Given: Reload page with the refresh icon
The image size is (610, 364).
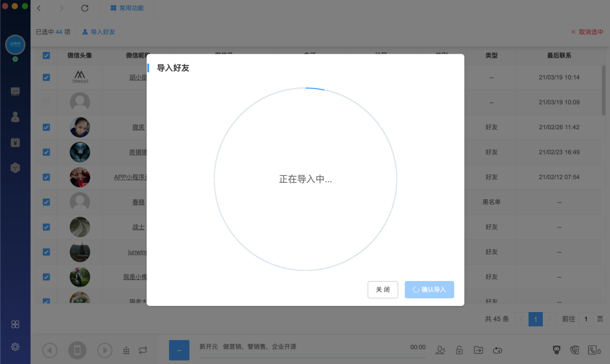Looking at the screenshot, I should coord(84,8).
